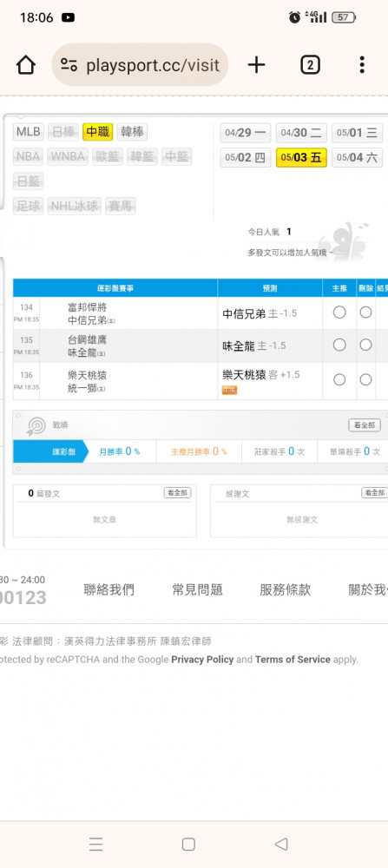Open the browser three-dot menu
The image size is (388, 868).
pyautogui.click(x=361, y=65)
